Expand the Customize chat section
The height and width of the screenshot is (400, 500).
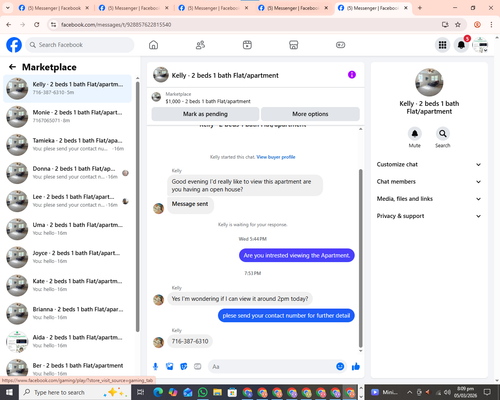pos(429,164)
